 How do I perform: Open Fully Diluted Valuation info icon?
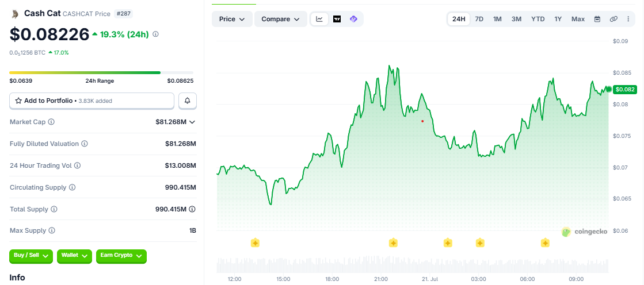(x=84, y=144)
